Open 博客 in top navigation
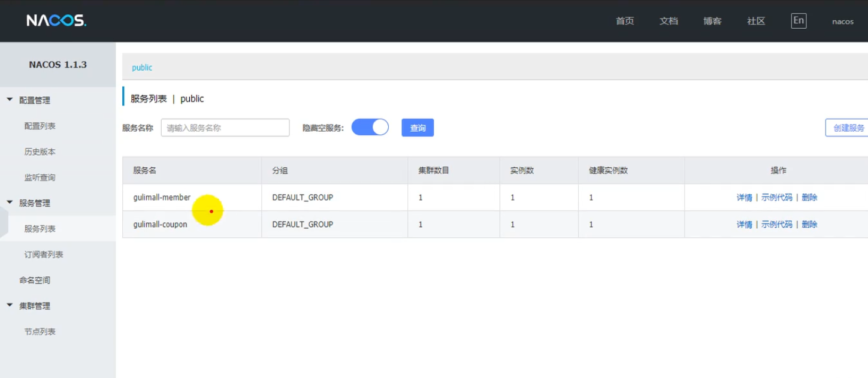The width and height of the screenshot is (868, 378). pyautogui.click(x=712, y=21)
